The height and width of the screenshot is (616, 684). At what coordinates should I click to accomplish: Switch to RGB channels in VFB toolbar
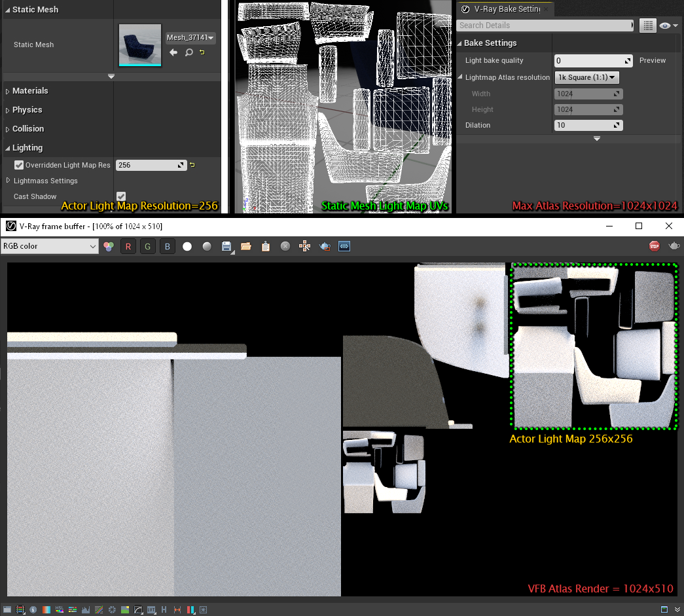point(109,247)
